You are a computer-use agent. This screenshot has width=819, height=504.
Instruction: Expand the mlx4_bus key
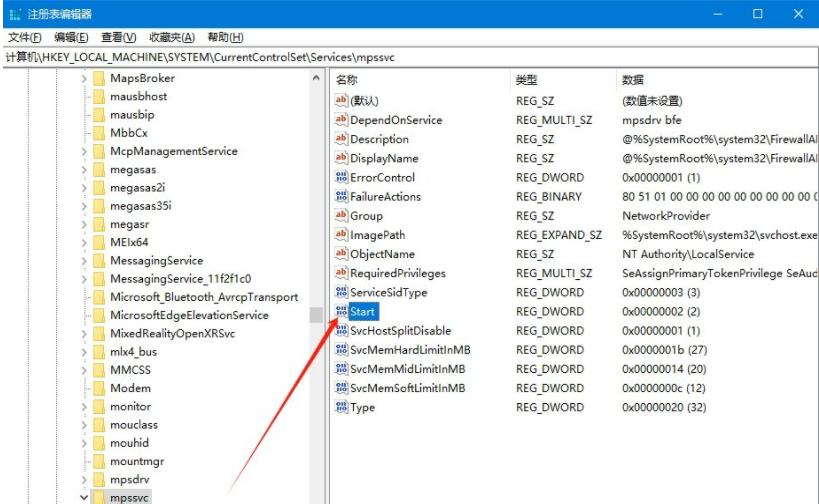coord(84,352)
